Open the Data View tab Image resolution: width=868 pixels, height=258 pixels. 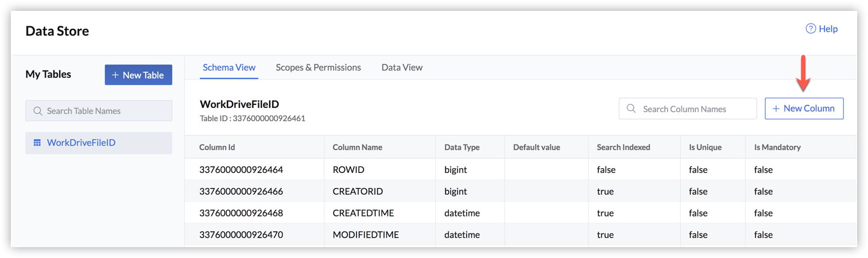402,68
